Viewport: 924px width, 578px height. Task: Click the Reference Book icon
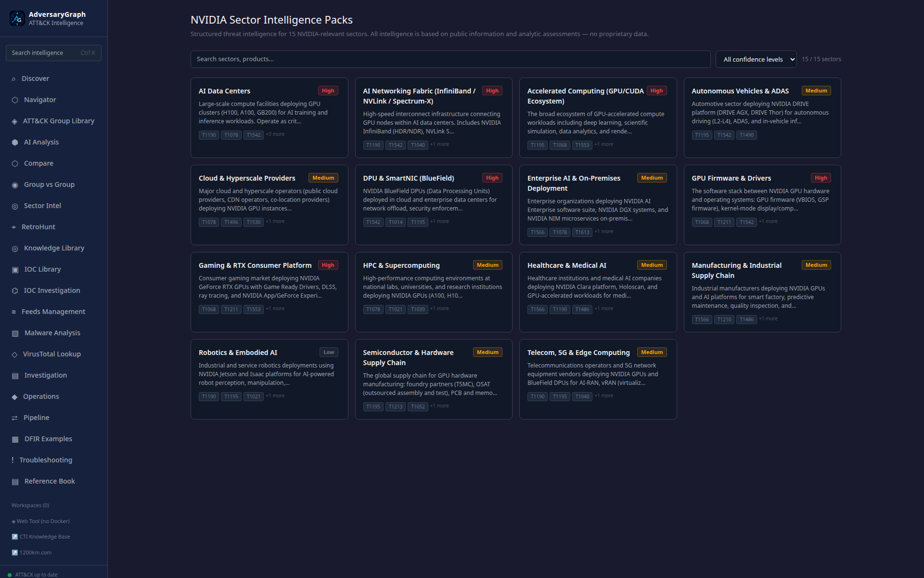15,482
